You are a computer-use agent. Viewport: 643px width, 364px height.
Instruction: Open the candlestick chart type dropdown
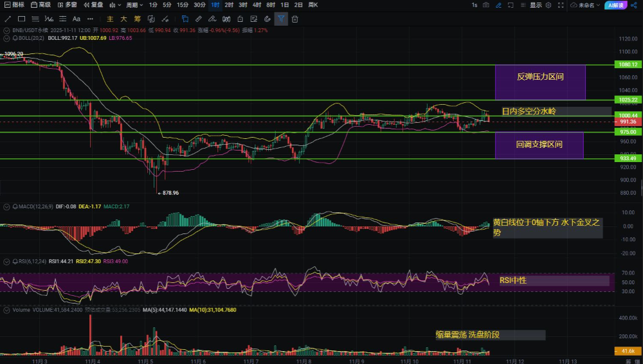(x=115, y=5)
